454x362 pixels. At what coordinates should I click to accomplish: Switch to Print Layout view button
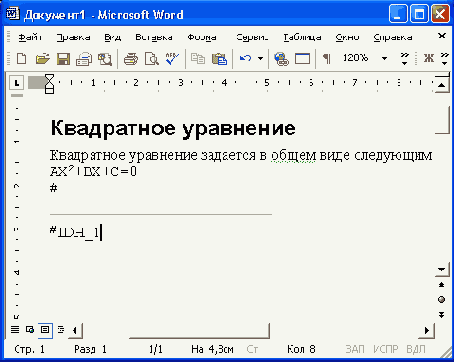pyautogui.click(x=45, y=330)
